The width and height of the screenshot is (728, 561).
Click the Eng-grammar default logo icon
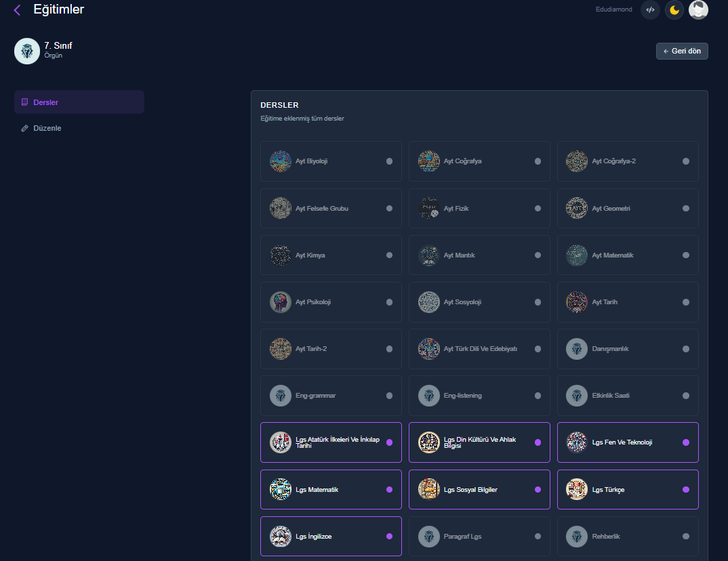281,396
